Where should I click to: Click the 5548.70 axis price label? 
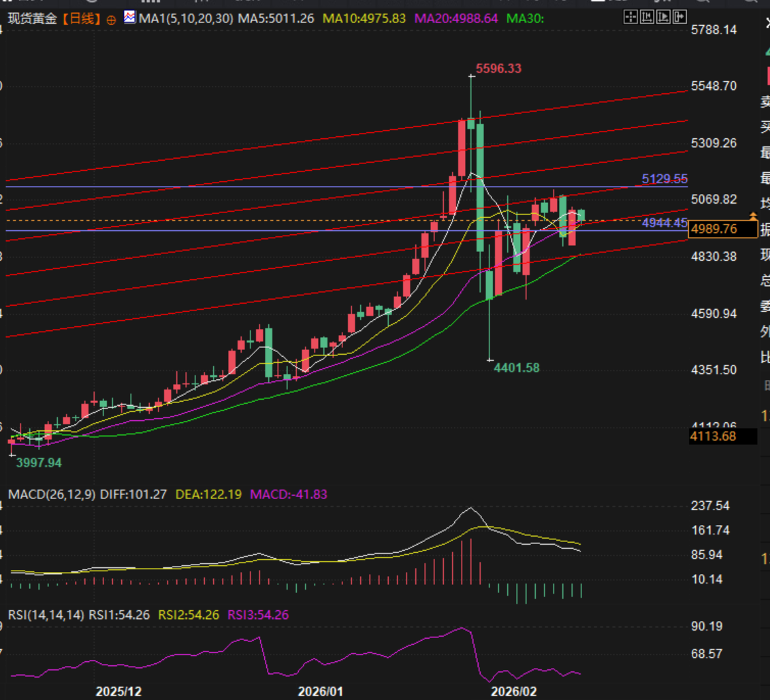point(713,86)
